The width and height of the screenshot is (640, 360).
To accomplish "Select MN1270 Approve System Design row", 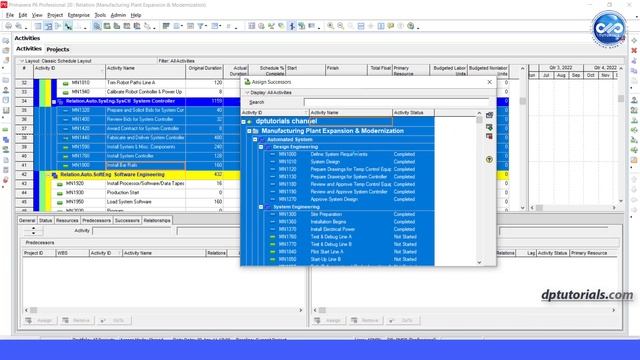I will pyautogui.click(x=338, y=199).
